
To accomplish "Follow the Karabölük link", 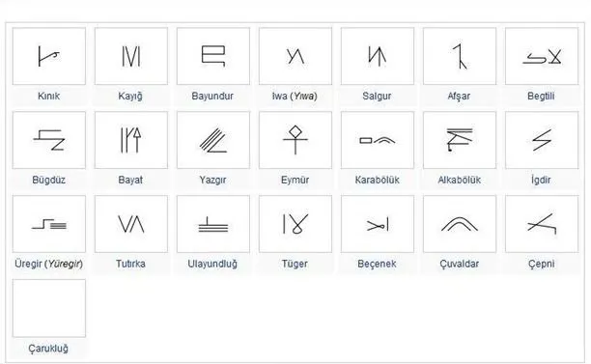I will 377,180.
